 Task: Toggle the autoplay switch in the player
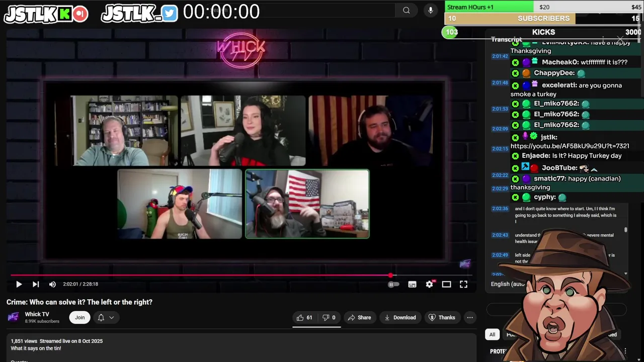pyautogui.click(x=393, y=284)
